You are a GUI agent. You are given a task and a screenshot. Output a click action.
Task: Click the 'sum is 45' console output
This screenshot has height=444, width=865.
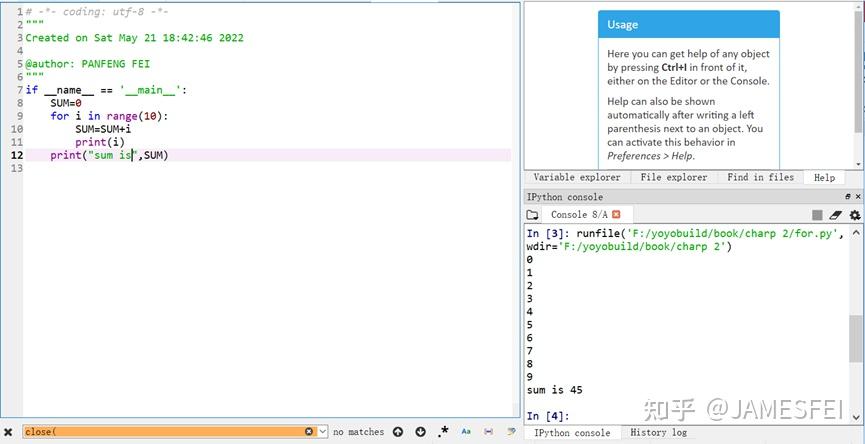coord(554,390)
